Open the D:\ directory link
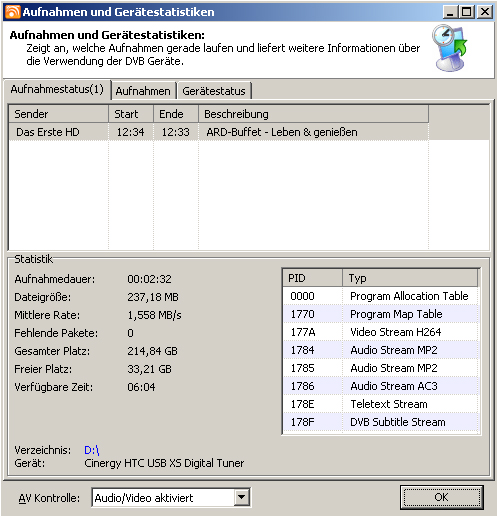 pos(92,450)
